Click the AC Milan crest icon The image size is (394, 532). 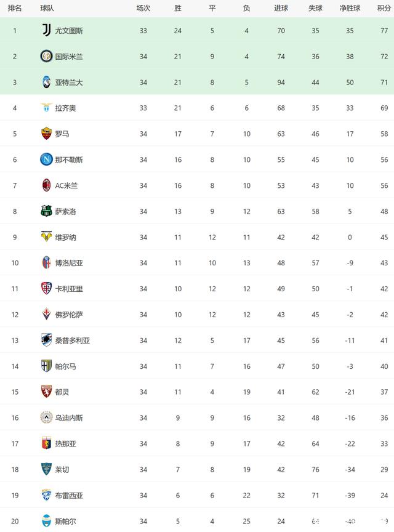tap(47, 185)
